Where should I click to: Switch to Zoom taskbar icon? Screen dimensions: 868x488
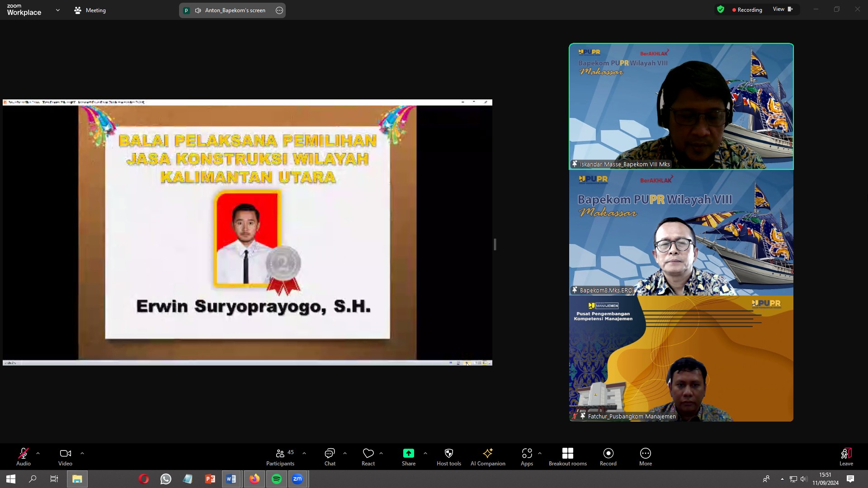[297, 479]
